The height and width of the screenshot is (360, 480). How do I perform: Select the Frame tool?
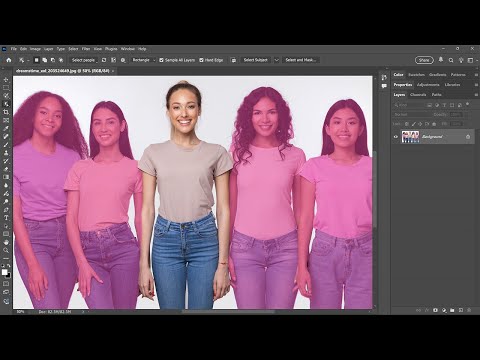(x=6, y=120)
